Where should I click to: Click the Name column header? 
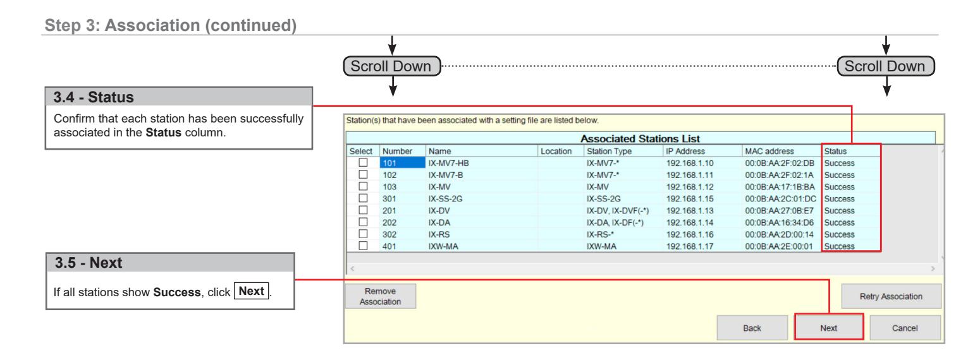pyautogui.click(x=481, y=152)
